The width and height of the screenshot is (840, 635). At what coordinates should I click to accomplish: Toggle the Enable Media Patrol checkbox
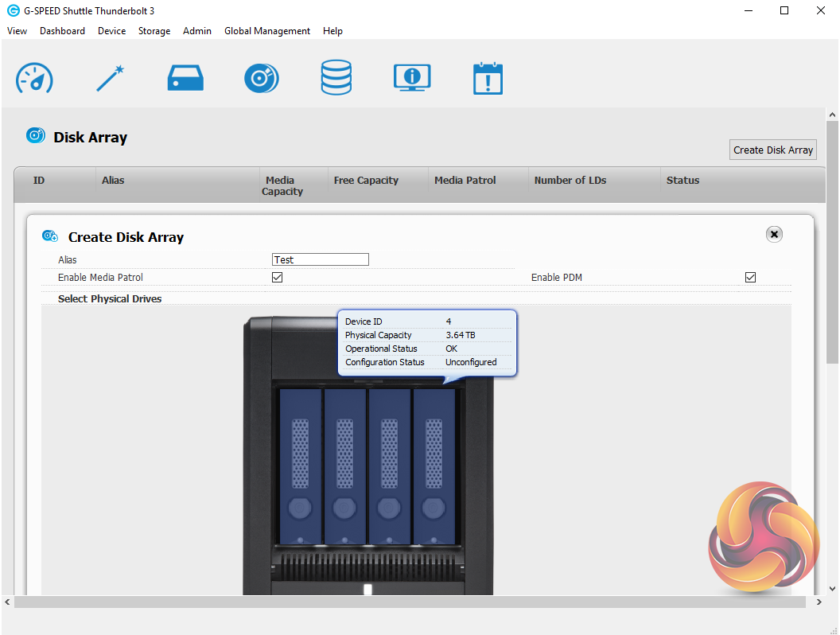278,278
